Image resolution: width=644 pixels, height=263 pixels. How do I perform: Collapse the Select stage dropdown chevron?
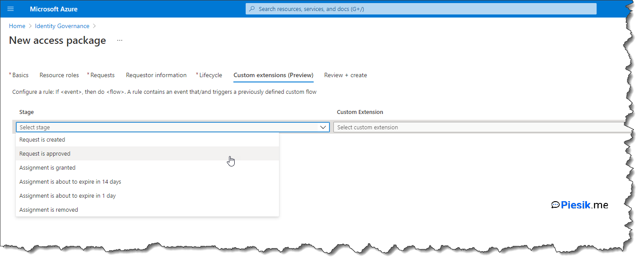323,127
